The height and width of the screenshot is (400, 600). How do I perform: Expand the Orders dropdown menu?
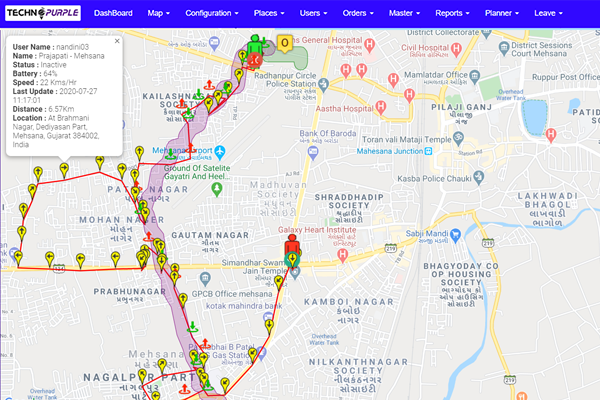tap(358, 13)
